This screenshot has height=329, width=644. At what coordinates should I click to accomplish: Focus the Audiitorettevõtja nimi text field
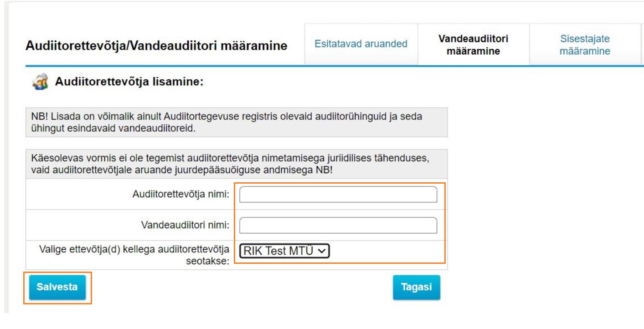[x=338, y=195]
